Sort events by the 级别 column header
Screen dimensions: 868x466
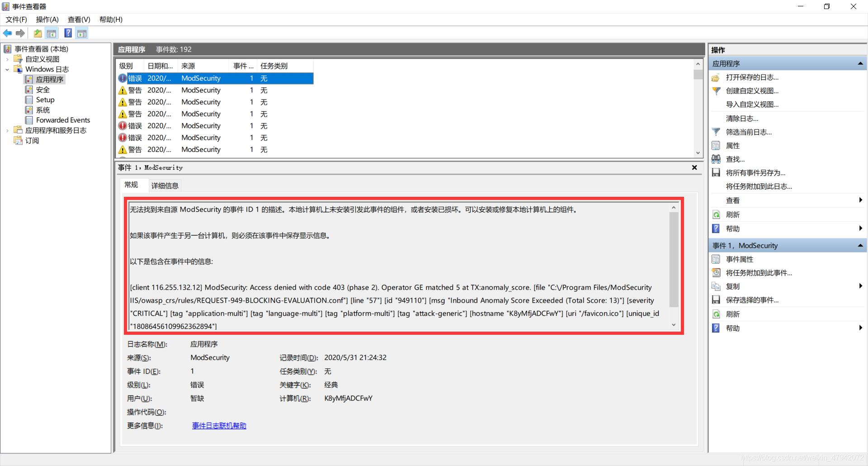(130, 66)
